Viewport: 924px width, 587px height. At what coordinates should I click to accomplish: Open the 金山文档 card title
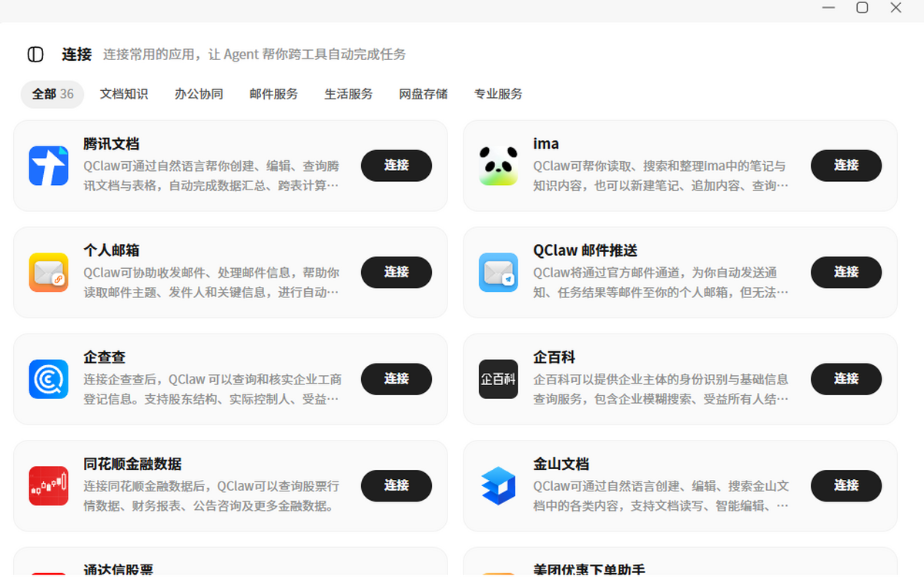561,465
